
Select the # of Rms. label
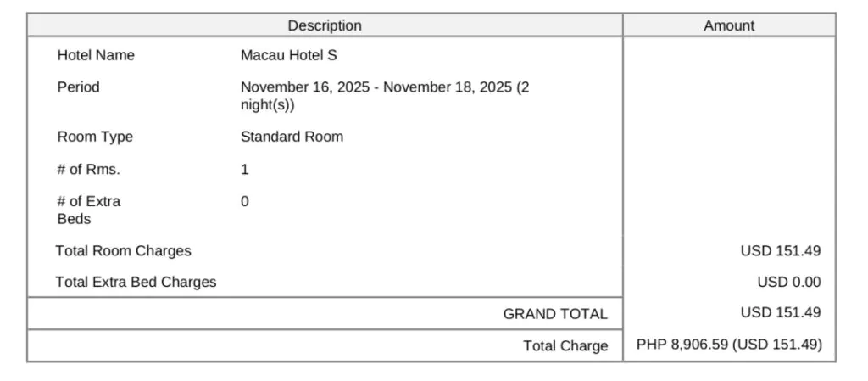89,169
